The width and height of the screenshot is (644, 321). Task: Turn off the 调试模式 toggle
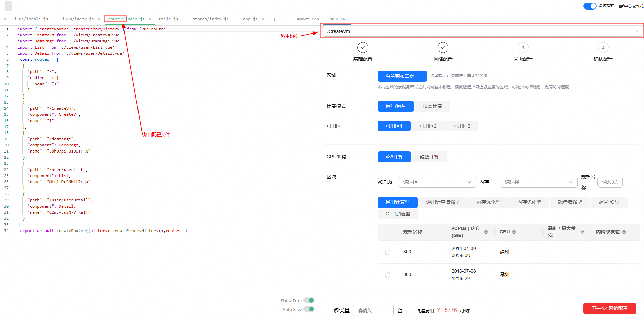click(589, 6)
